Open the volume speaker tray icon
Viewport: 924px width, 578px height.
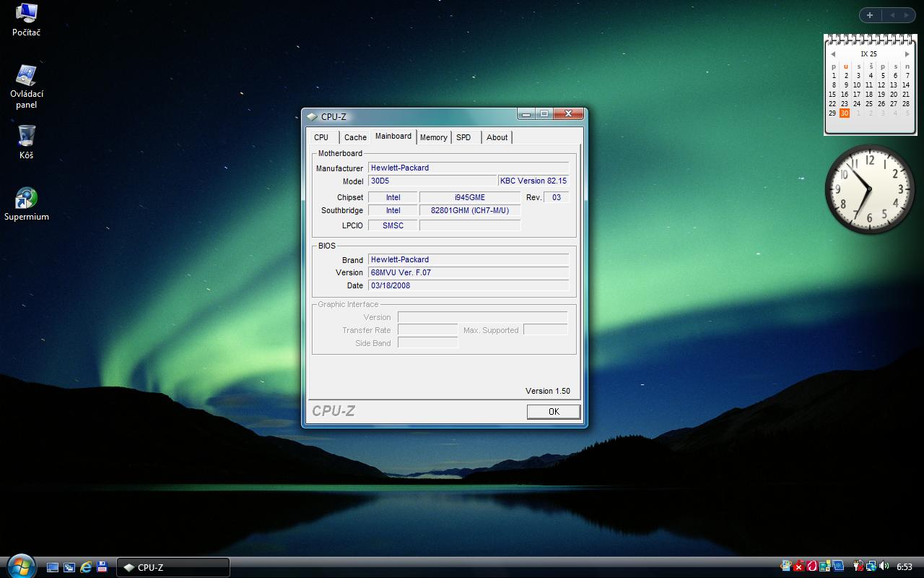coord(884,566)
